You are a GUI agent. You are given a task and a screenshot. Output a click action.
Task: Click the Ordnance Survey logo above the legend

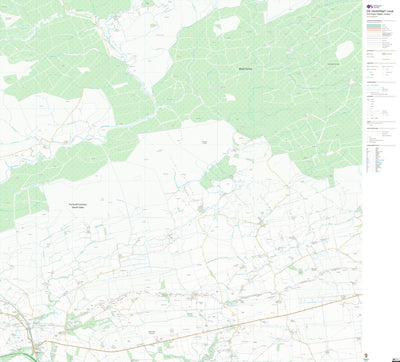374,6
